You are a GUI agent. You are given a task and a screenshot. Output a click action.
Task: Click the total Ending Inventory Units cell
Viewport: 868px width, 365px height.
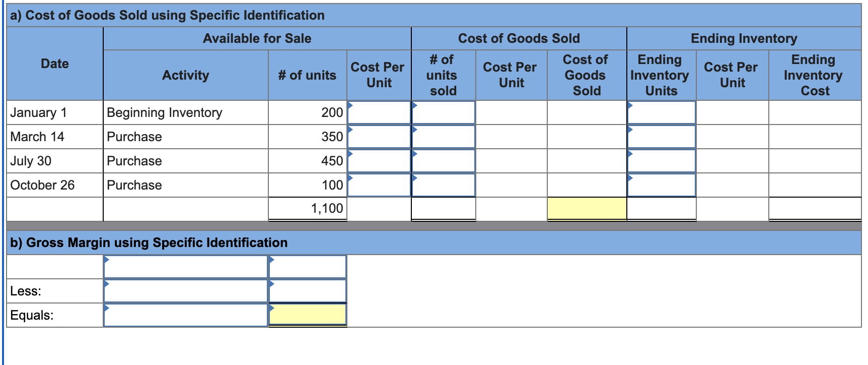662,208
